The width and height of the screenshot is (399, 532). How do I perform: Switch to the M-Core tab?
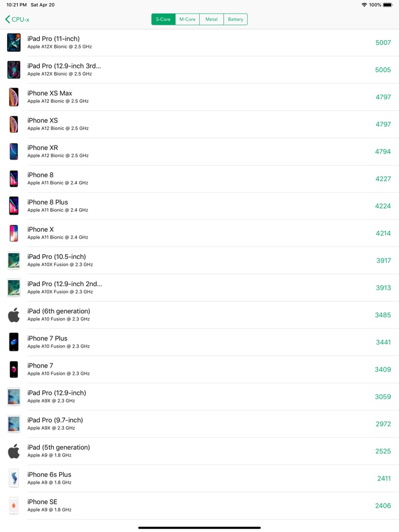[x=187, y=20]
